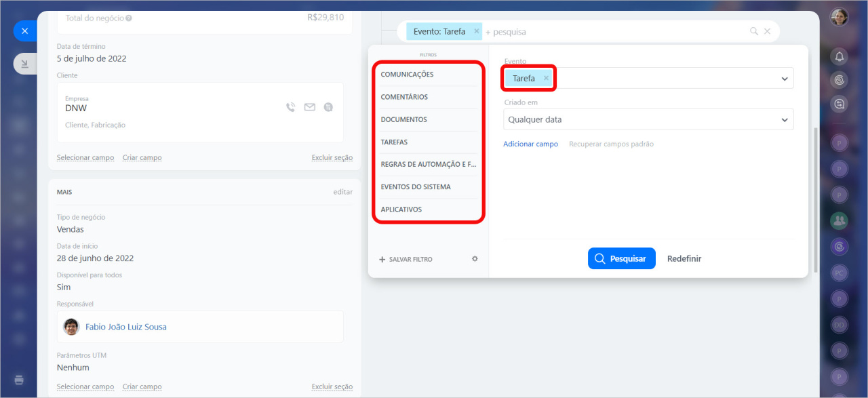The width and height of the screenshot is (868, 398).
Task: Click the notifications bell icon
Action: (840, 57)
